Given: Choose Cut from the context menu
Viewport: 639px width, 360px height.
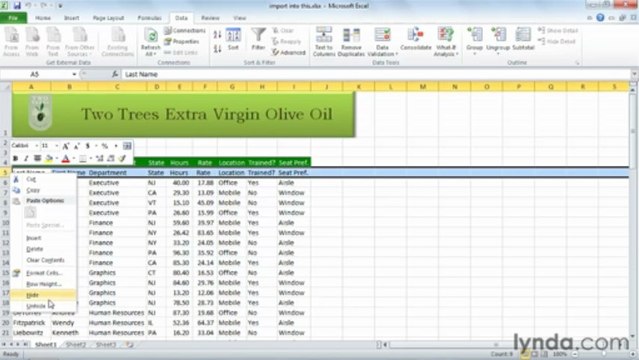Looking at the screenshot, I should point(43,179).
